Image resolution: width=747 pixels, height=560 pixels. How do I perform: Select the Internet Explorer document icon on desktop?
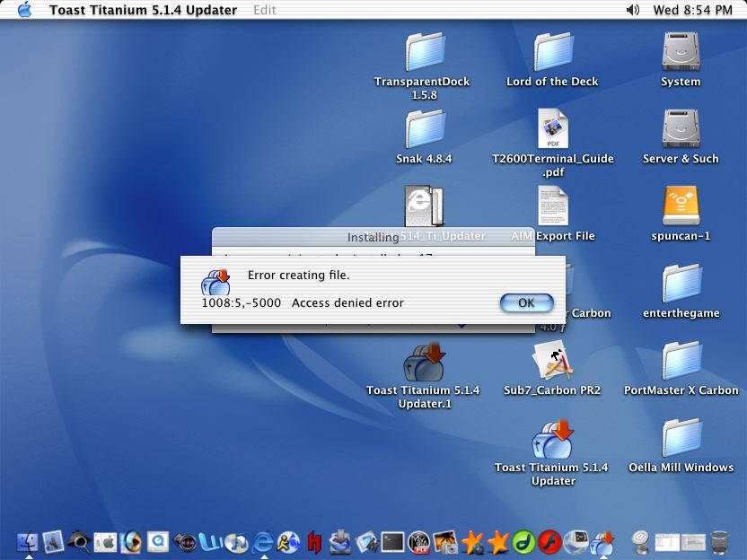424,206
